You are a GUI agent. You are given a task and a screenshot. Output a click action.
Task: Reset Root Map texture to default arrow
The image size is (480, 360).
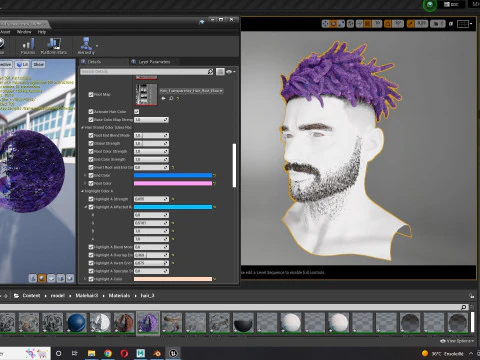click(178, 99)
